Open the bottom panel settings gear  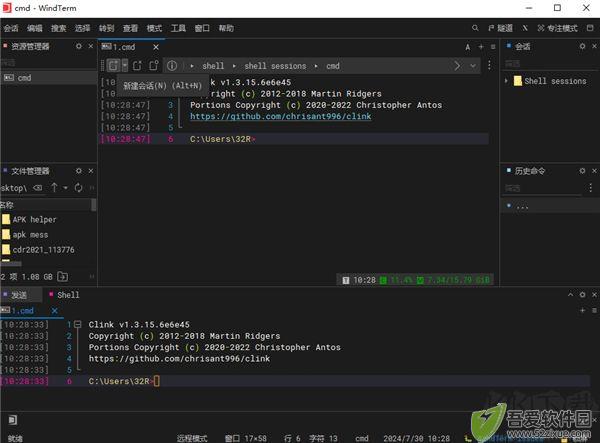pos(582,295)
